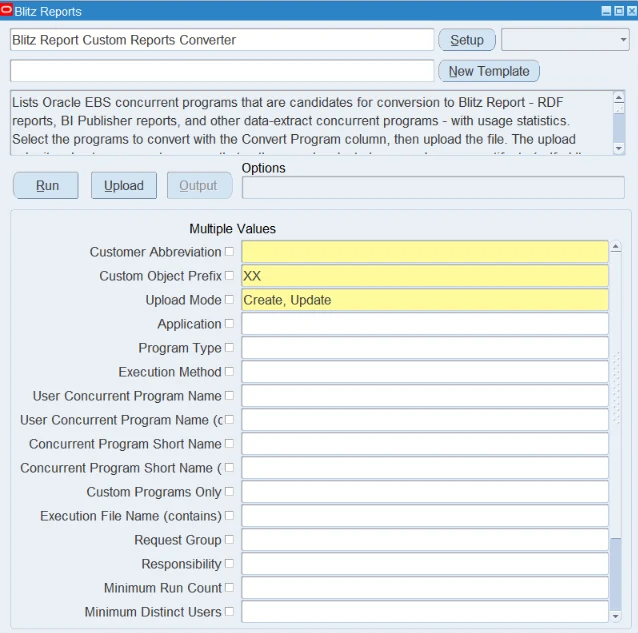The width and height of the screenshot is (638, 633).
Task: Click the Concurrent Program Short Name field
Action: pos(425,443)
